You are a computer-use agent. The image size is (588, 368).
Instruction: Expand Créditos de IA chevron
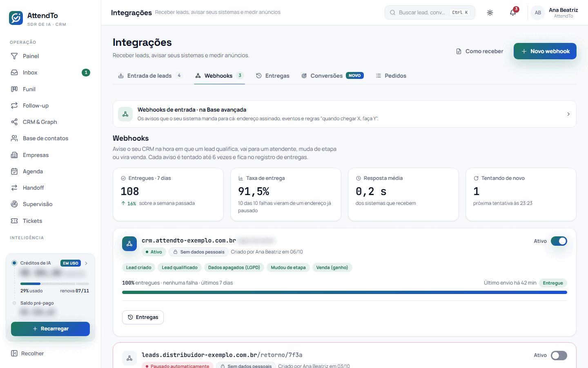[86, 263]
